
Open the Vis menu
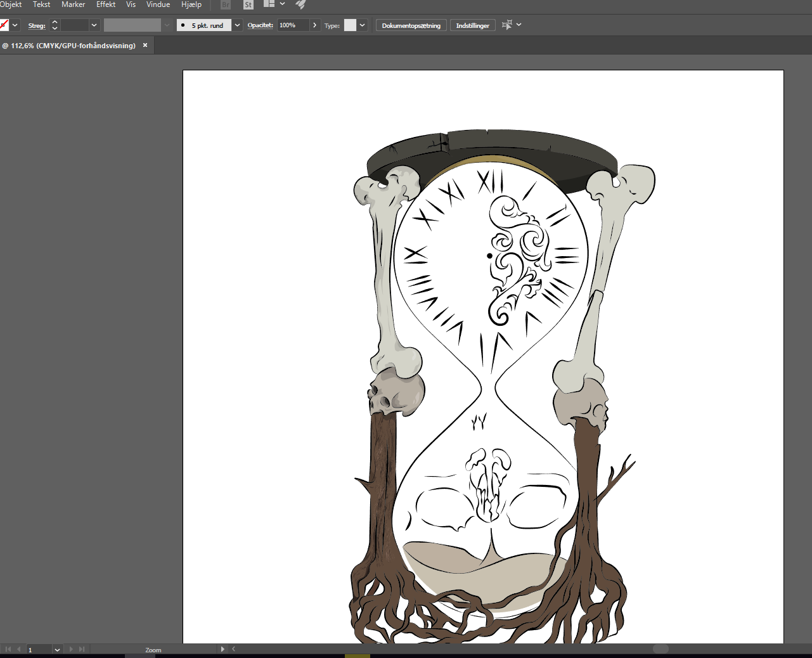(131, 4)
